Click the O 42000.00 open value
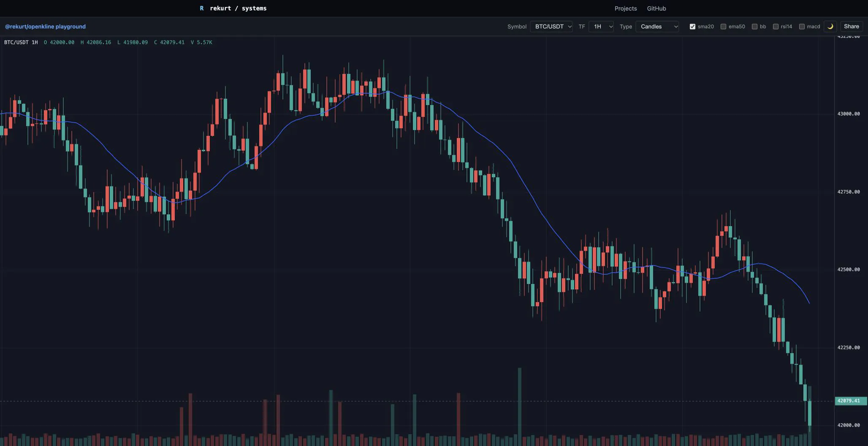Screen dimensions: 868x446 click(59, 42)
